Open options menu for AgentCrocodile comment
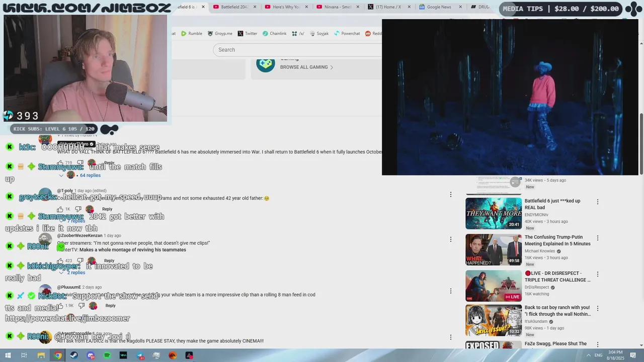 (451, 337)
